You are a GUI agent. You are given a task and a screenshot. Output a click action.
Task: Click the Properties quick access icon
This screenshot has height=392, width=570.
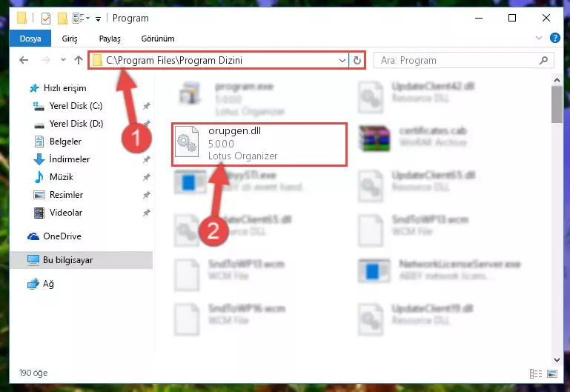pos(45,19)
